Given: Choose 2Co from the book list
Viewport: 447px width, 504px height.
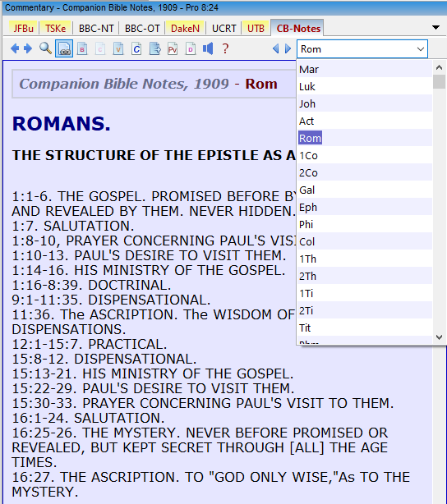Looking at the screenshot, I should [x=365, y=172].
